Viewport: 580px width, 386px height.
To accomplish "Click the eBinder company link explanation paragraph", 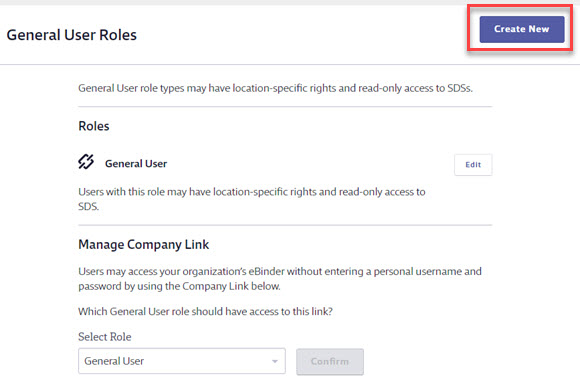I will (x=280, y=278).
